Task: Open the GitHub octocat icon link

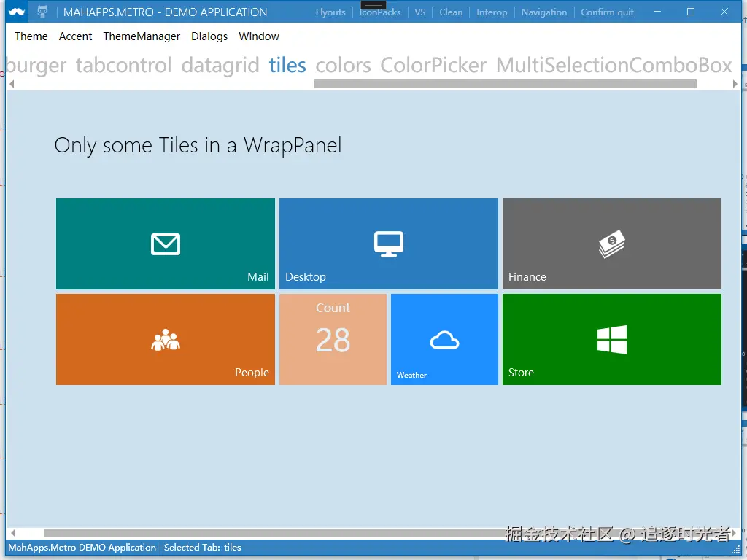Action: coord(42,12)
